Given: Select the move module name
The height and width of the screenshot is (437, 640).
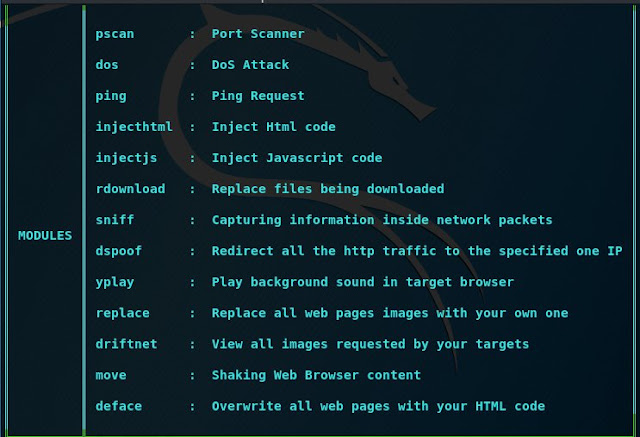Looking at the screenshot, I should (111, 375).
